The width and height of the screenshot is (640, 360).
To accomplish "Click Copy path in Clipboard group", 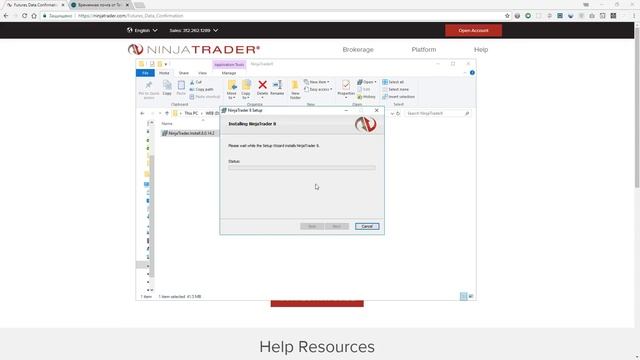I will click(x=201, y=89).
